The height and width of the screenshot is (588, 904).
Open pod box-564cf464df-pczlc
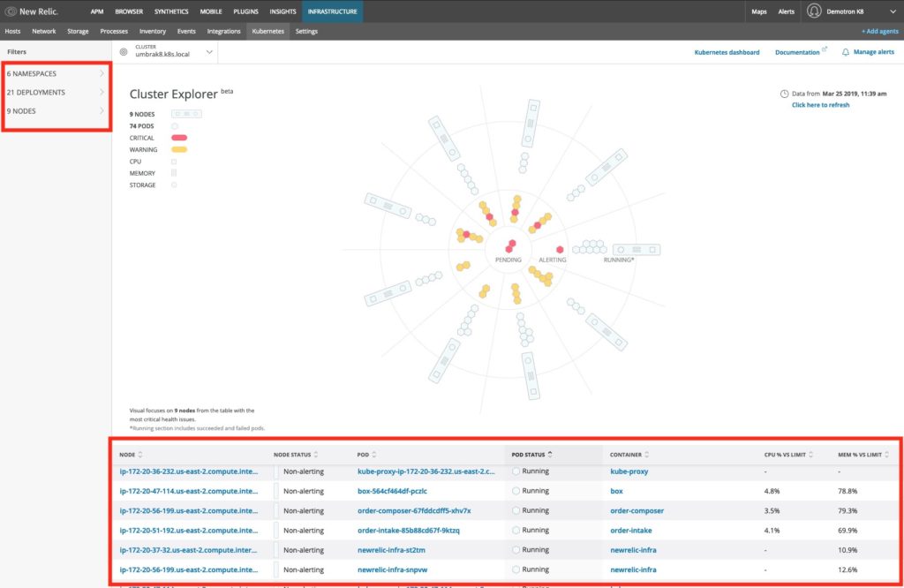point(392,491)
